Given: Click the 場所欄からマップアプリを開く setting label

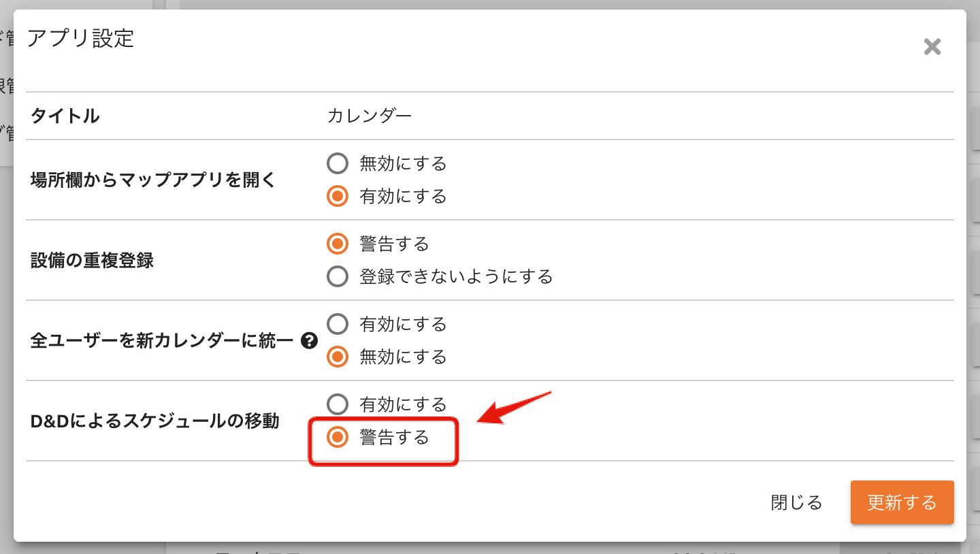Looking at the screenshot, I should tap(153, 180).
